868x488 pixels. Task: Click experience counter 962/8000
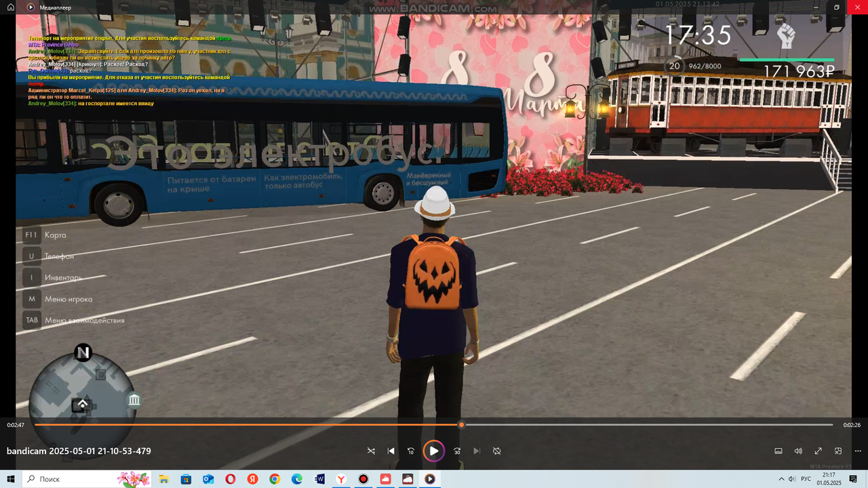[x=705, y=66]
